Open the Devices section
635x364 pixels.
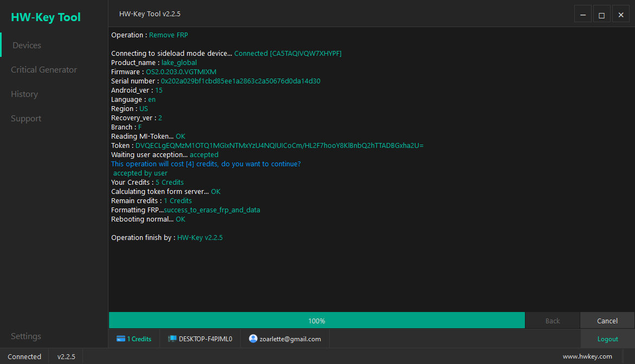coord(26,45)
